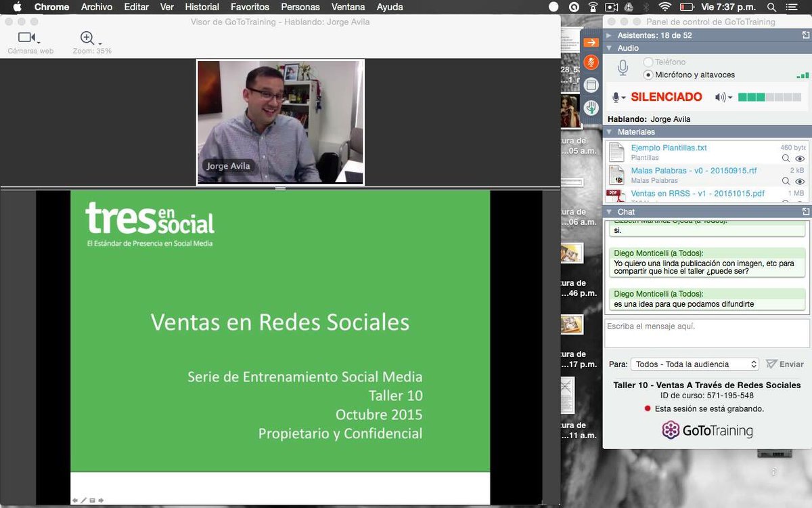Open the Ventana menu
The image size is (812, 508).
(x=348, y=7)
